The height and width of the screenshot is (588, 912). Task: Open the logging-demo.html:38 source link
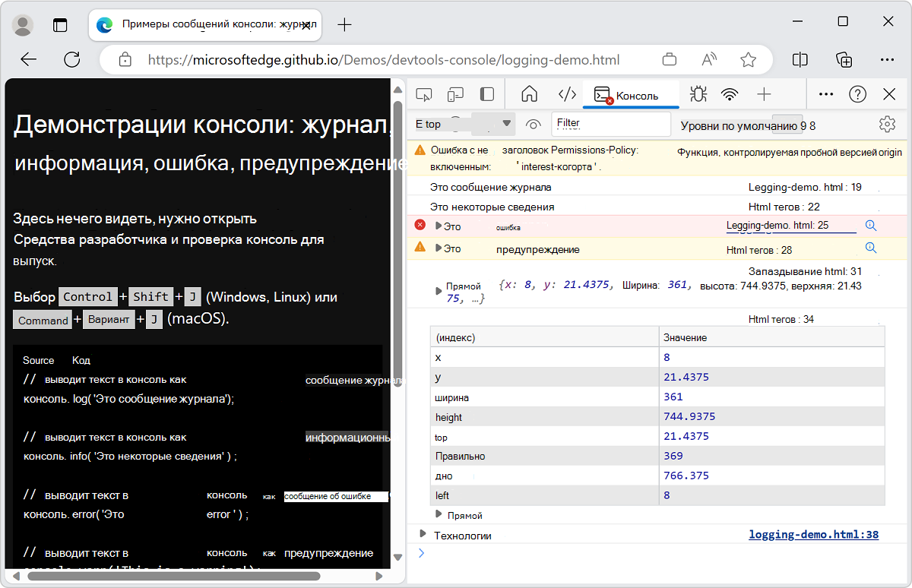click(813, 535)
